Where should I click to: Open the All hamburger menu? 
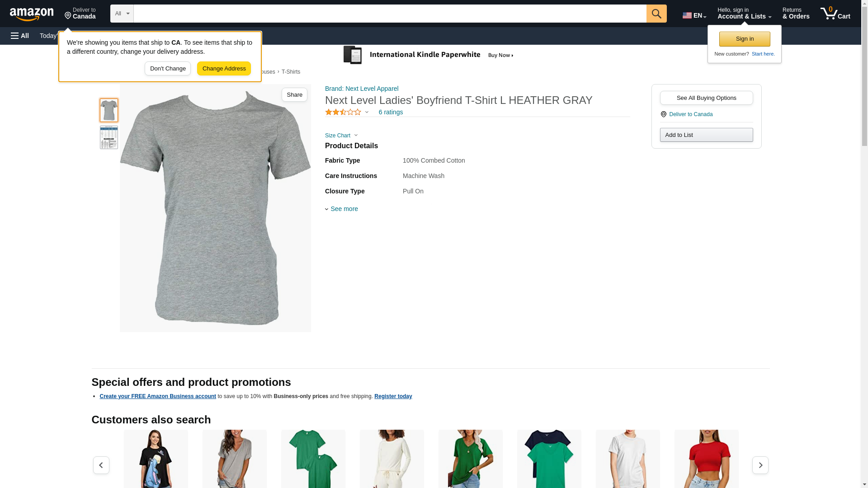(20, 36)
